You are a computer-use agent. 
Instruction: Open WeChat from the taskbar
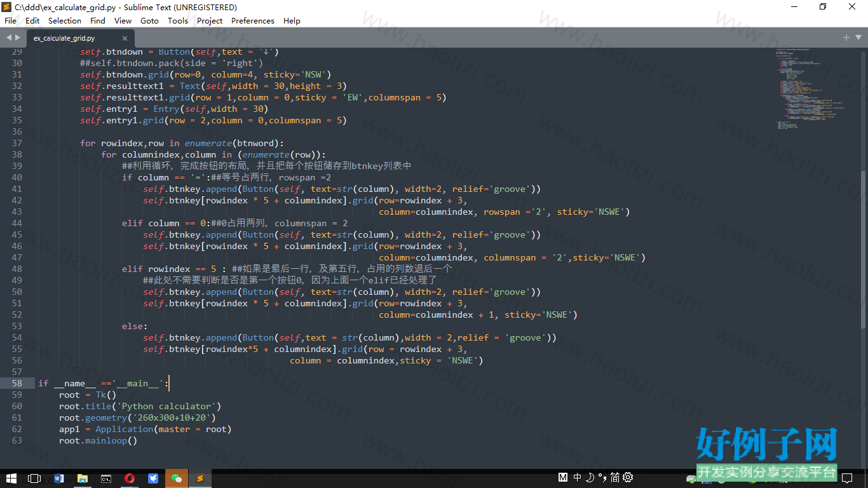click(176, 478)
